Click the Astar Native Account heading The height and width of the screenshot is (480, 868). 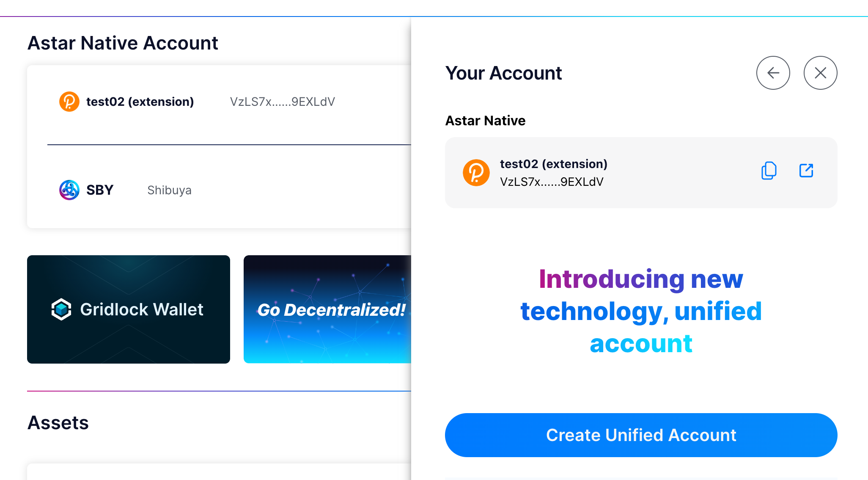click(x=123, y=43)
